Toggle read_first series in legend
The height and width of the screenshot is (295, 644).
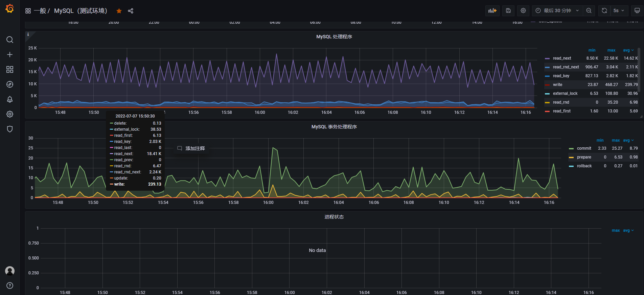[x=561, y=111]
